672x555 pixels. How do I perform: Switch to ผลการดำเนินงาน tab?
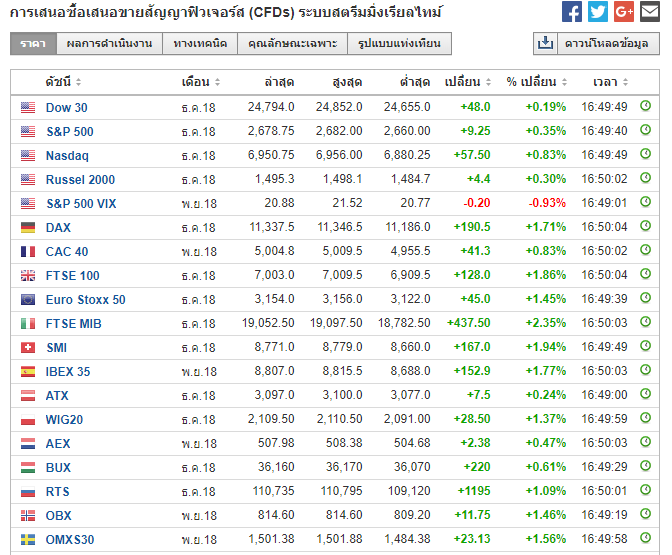[x=109, y=43]
